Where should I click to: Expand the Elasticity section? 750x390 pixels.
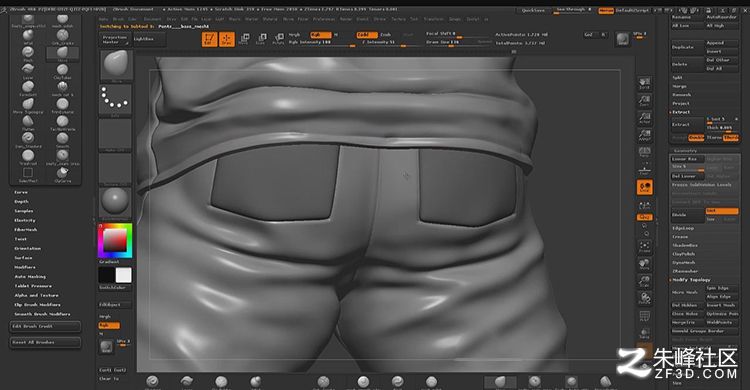[25, 221]
